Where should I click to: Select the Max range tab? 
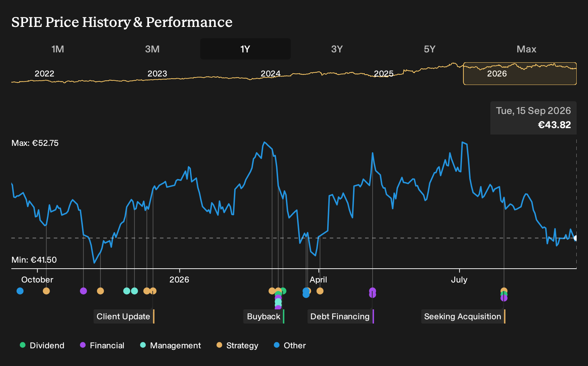point(526,49)
